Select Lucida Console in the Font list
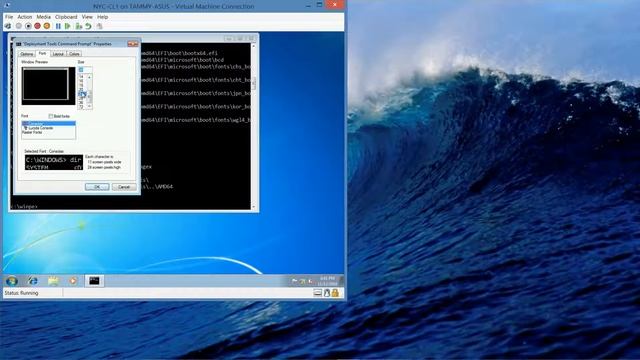Viewport: 640px width, 360px height. click(x=49, y=128)
